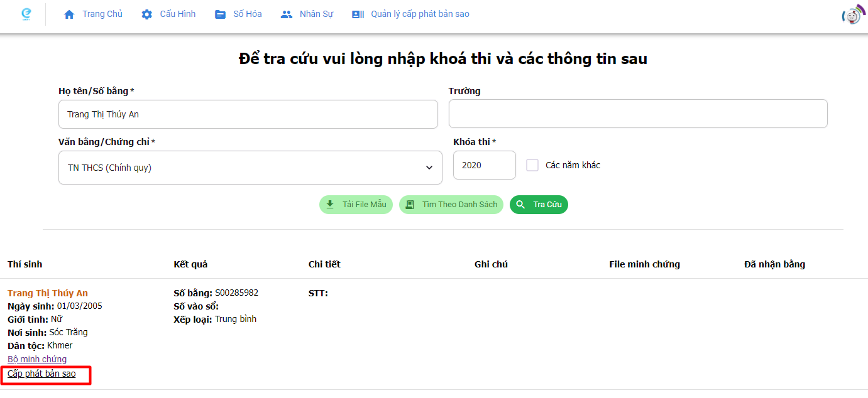Enable the Các năm khác checkbox
Viewport: 868px width, 398px height.
click(532, 165)
